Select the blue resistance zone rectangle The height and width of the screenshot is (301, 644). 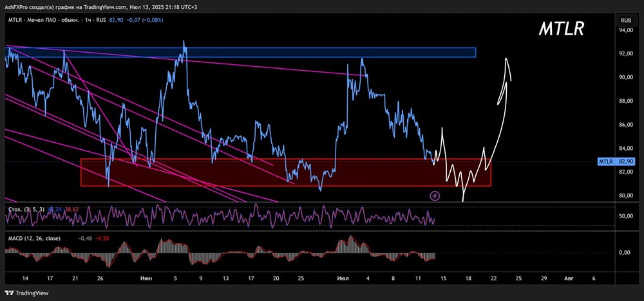240,52
